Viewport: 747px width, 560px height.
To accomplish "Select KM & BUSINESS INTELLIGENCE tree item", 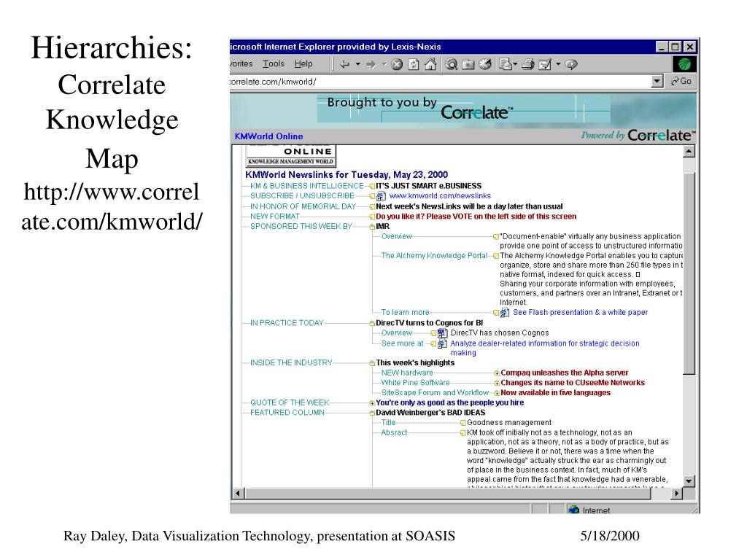I will pyautogui.click(x=307, y=186).
